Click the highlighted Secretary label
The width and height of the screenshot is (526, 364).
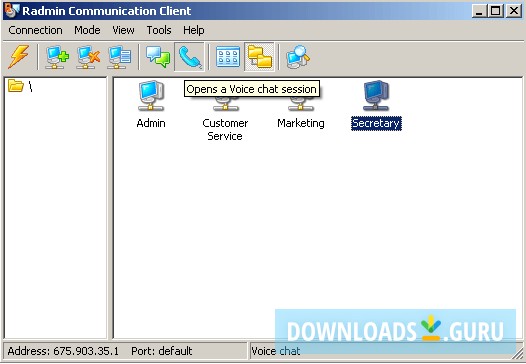click(376, 123)
